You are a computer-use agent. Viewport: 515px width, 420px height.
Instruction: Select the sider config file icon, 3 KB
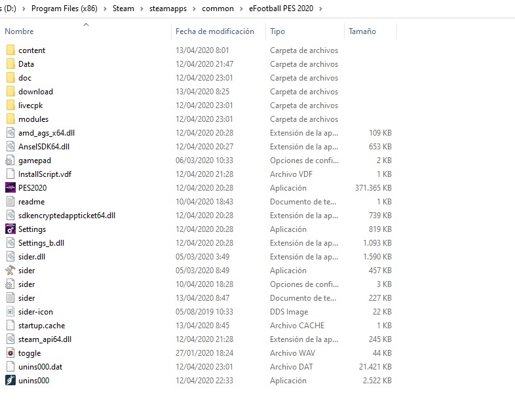pyautogui.click(x=10, y=284)
